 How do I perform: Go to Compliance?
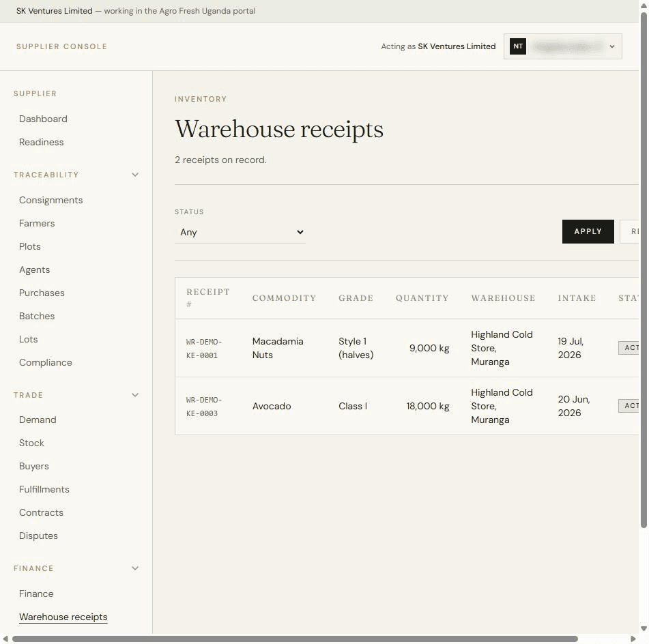pos(46,362)
